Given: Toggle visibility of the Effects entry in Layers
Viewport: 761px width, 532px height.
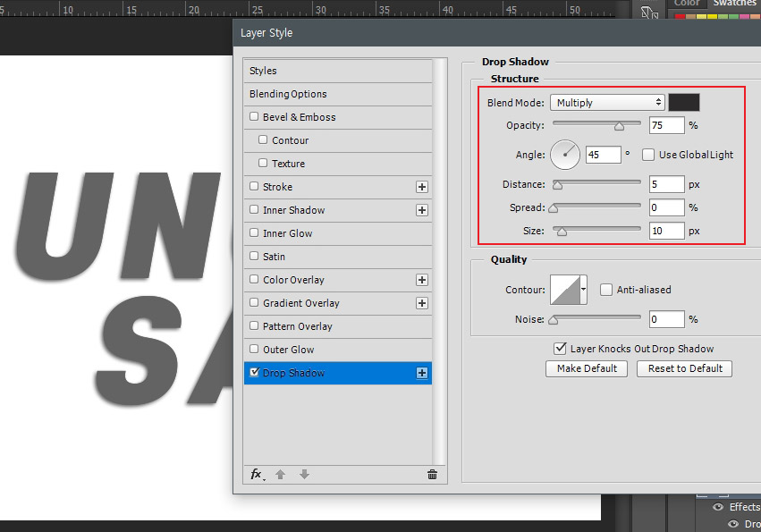Looking at the screenshot, I should click(718, 507).
